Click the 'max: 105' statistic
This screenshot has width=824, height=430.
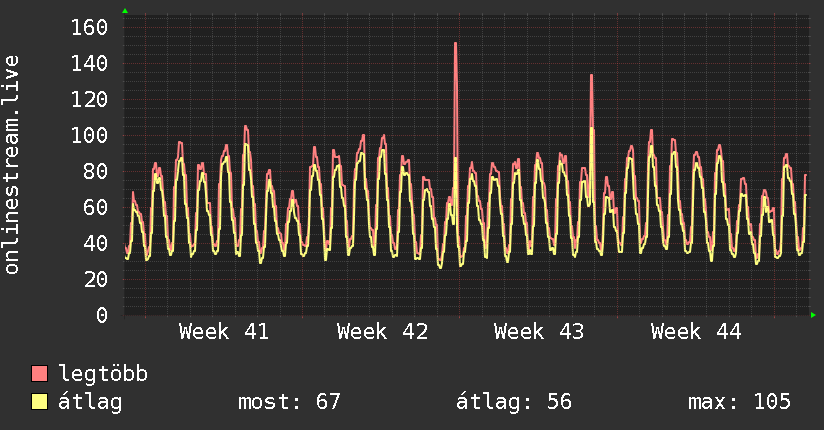(x=739, y=402)
